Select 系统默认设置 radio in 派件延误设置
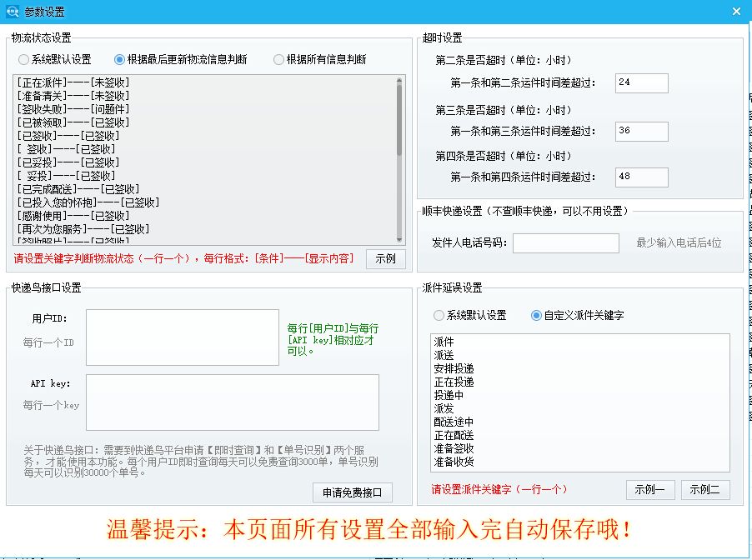The width and height of the screenshot is (752, 560). pyautogui.click(x=470, y=316)
